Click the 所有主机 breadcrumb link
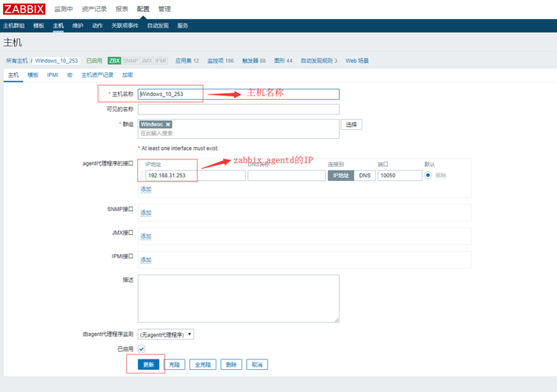This screenshot has width=557, height=392. coord(17,61)
